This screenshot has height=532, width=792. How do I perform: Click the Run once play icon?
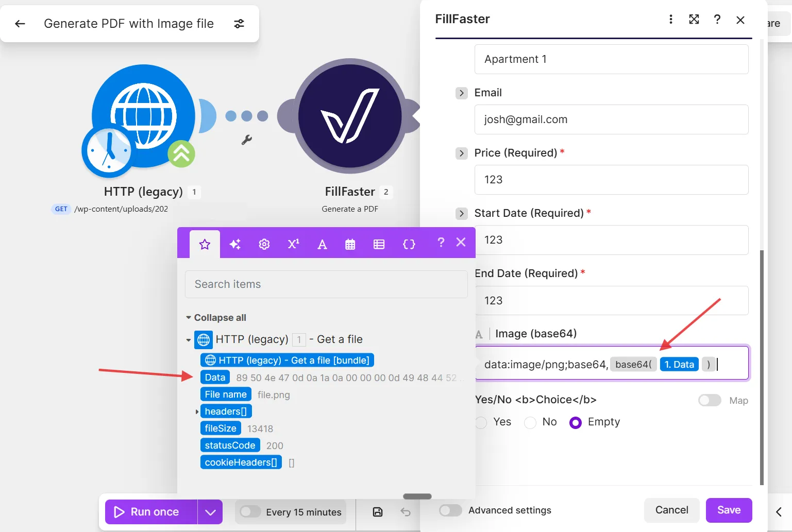pyautogui.click(x=119, y=512)
